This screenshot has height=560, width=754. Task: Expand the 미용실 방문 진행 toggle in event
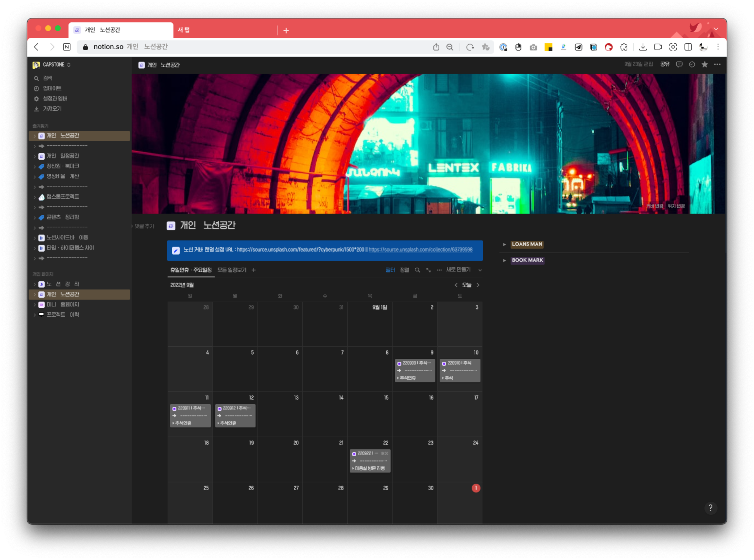(353, 468)
